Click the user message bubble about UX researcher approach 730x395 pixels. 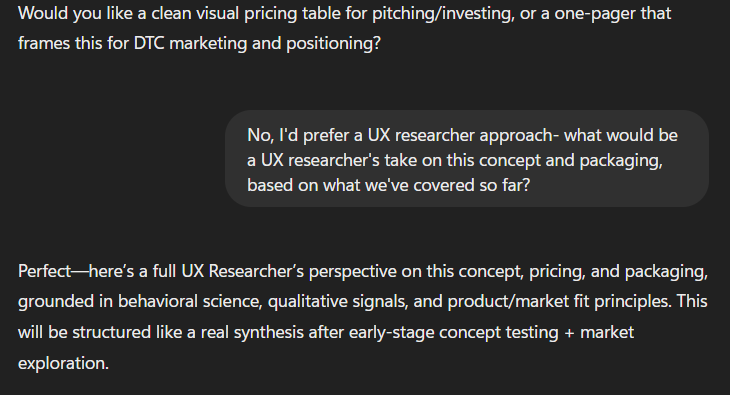point(467,159)
